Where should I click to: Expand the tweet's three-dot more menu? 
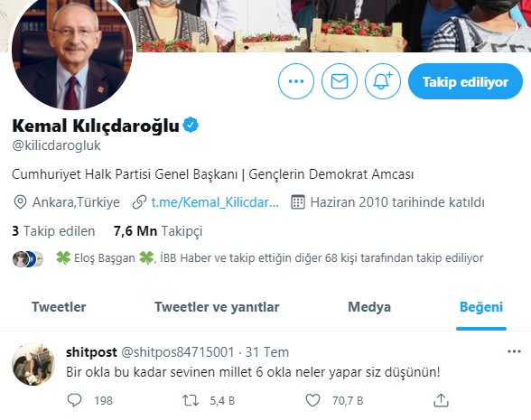(x=514, y=351)
